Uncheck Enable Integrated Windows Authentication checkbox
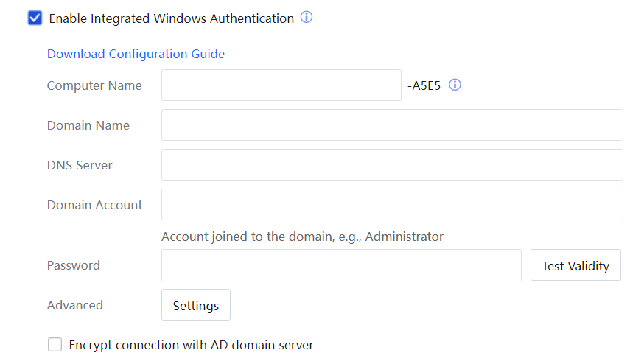This screenshot has height=364, width=644. pyautogui.click(x=35, y=18)
